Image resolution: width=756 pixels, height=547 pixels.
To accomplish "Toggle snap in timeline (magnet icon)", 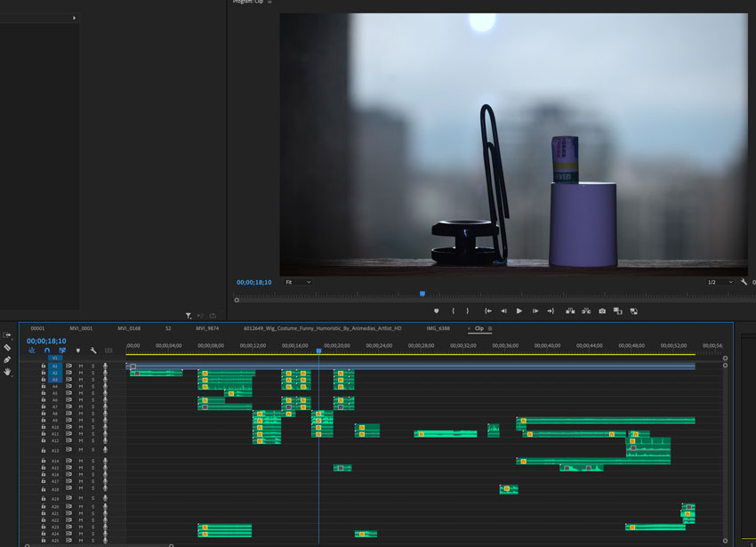I will pyautogui.click(x=47, y=350).
